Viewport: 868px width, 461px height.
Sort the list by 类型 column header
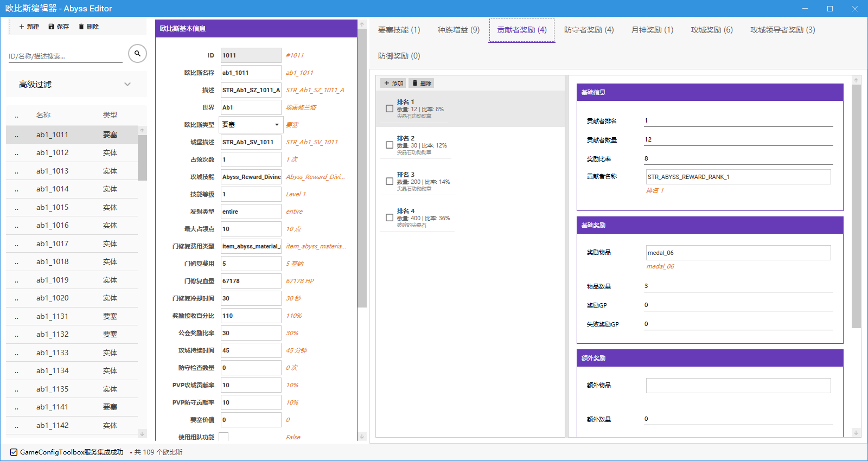tap(110, 115)
